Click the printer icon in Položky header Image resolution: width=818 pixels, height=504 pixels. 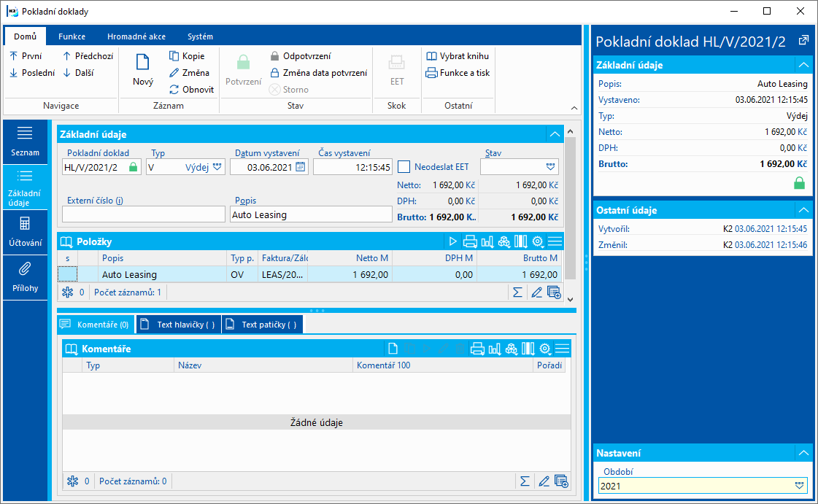click(x=470, y=241)
